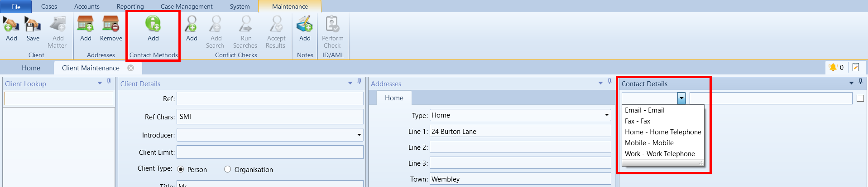
Task: Go to the Home tab
Action: [x=31, y=68]
